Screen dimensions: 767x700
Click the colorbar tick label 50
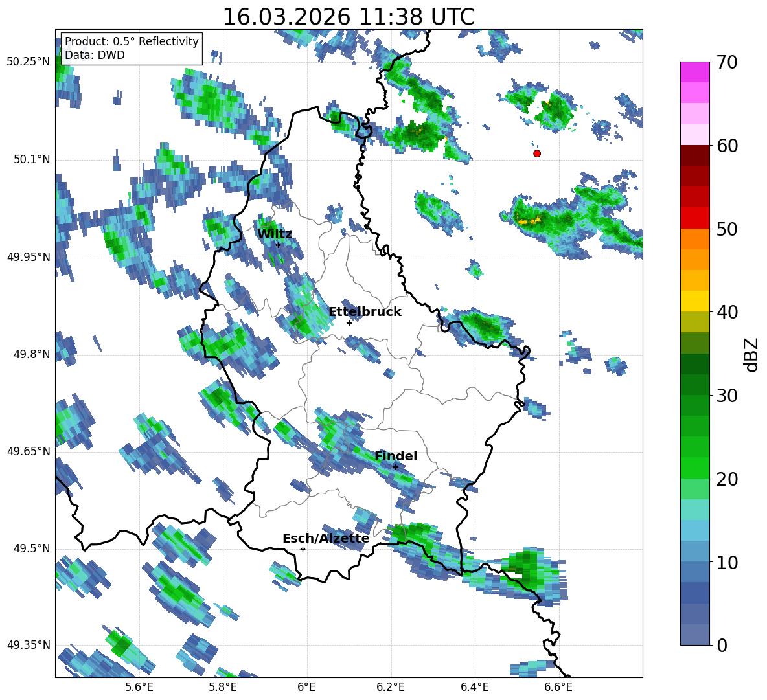tap(727, 229)
